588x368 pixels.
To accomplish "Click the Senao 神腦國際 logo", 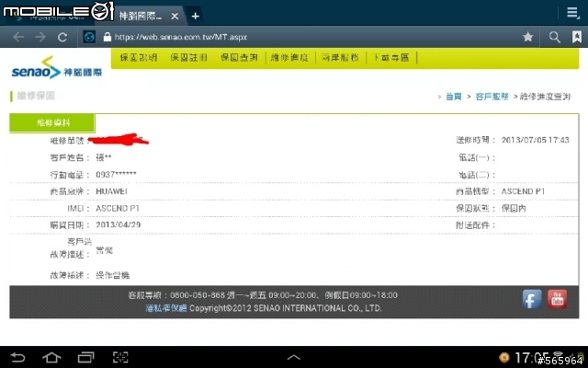I will [x=56, y=67].
